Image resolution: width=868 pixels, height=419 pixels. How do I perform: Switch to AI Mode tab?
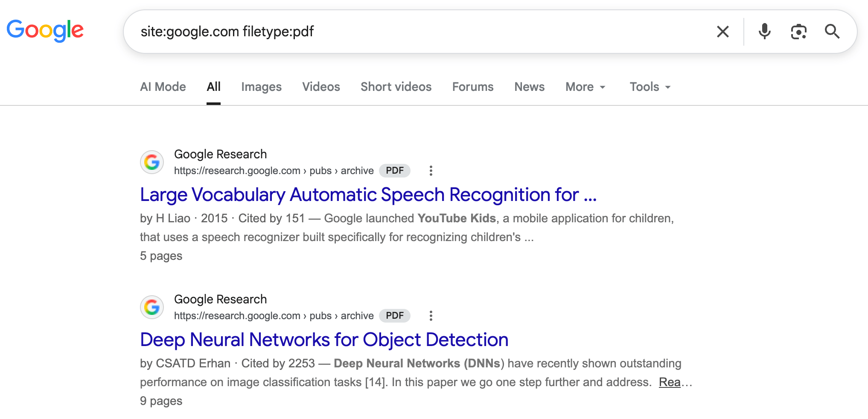tap(163, 87)
